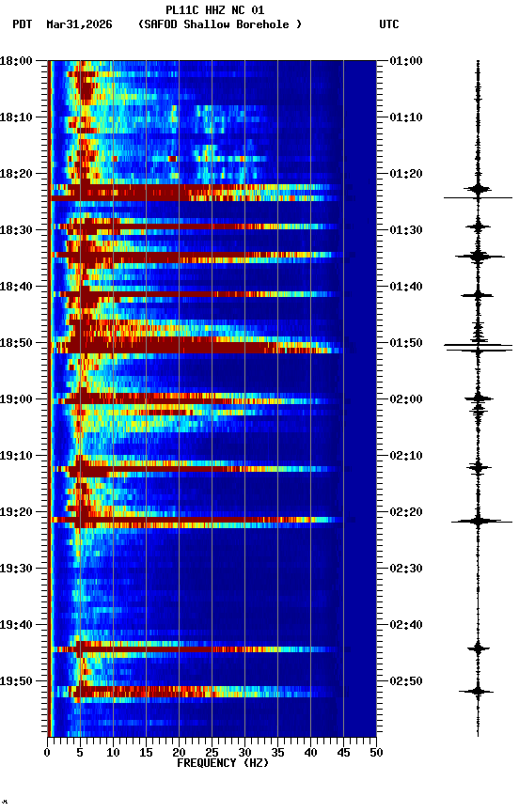
Task: Click the 02:40 UTC time label
Action: click(x=406, y=626)
